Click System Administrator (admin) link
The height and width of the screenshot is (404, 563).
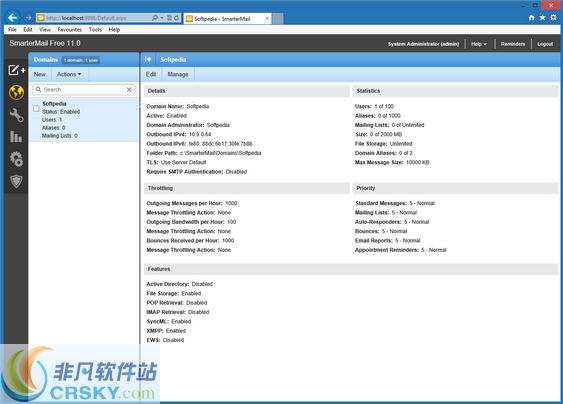423,44
